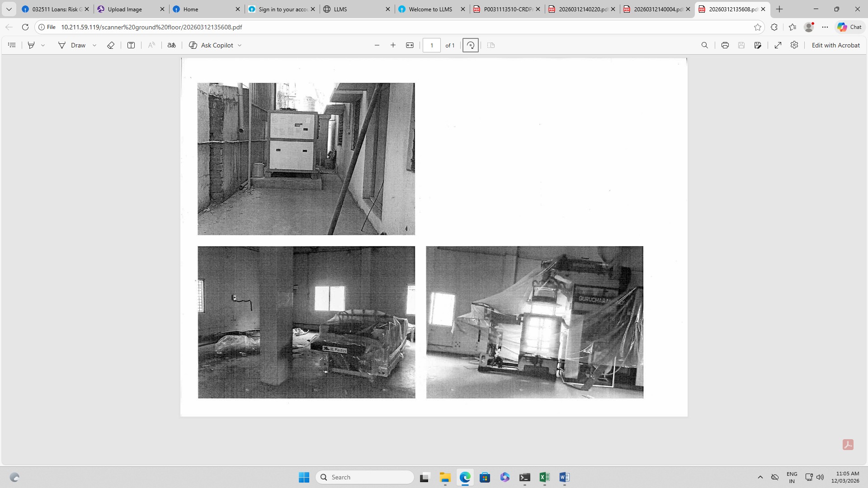Open the tab search dropdown
This screenshot has height=488, width=868.
pyautogui.click(x=9, y=9)
